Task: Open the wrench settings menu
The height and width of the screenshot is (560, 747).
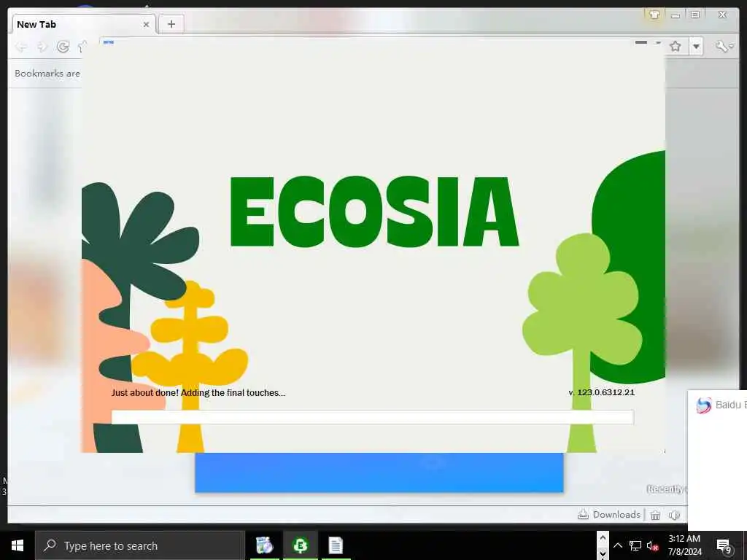Action: 724,46
